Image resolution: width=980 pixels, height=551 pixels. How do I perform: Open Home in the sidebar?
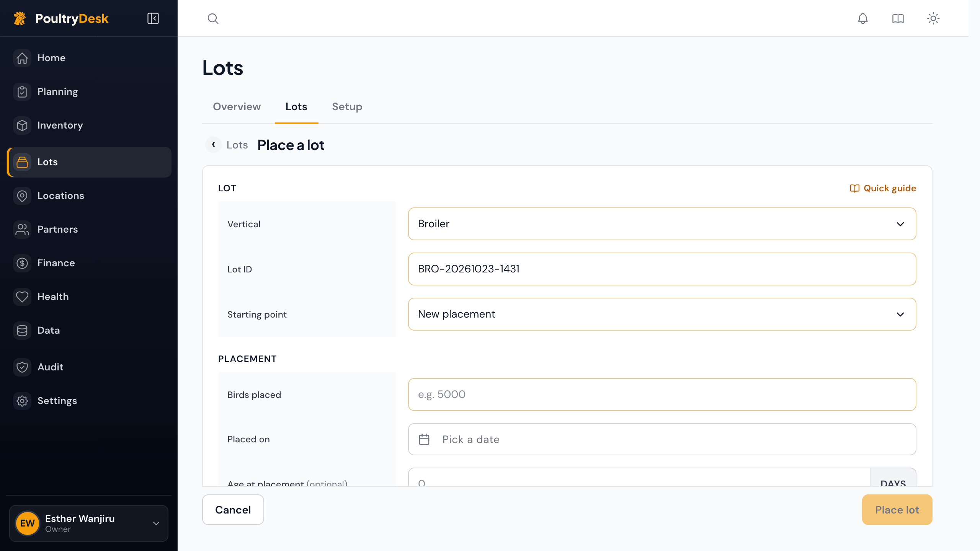[89, 58]
